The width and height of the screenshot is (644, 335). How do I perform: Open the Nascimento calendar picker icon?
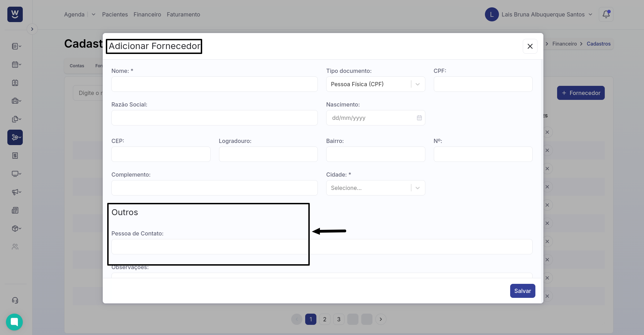[419, 118]
